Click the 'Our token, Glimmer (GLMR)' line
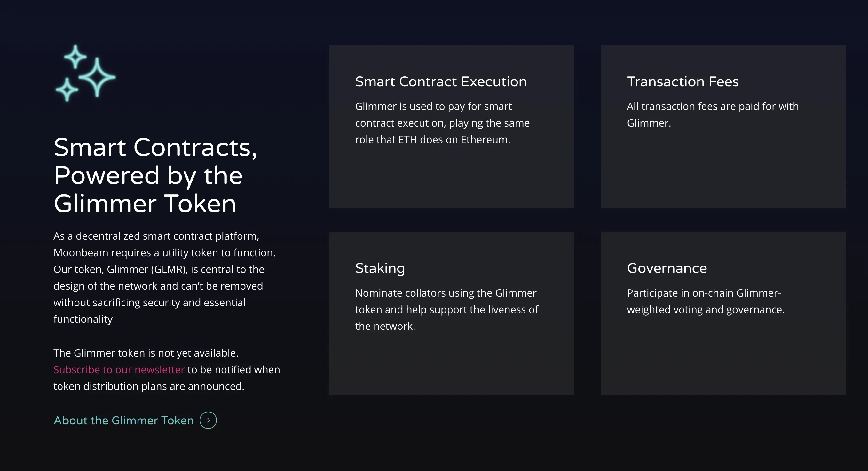The height and width of the screenshot is (471, 868). [159, 269]
